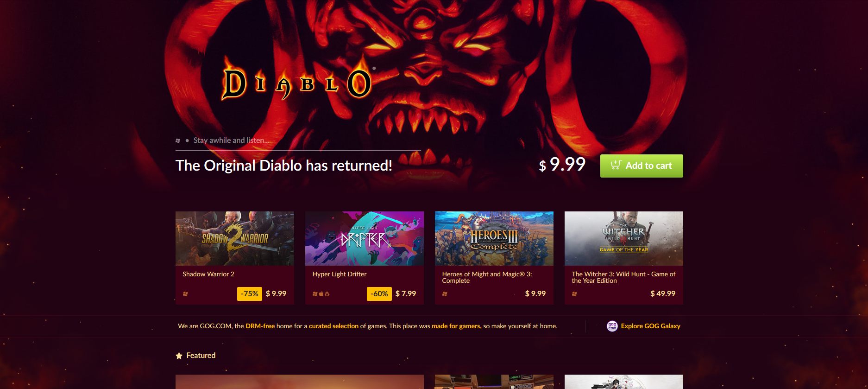The width and height of the screenshot is (868, 389).
Task: Click the GOG Galaxy logo icon
Action: click(612, 326)
